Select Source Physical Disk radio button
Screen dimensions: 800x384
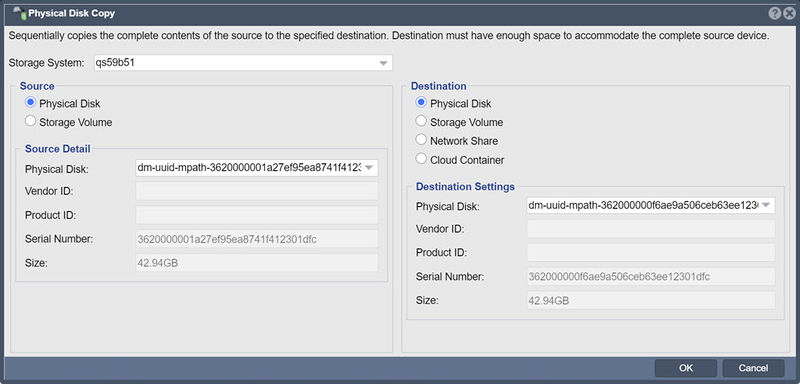(x=31, y=103)
